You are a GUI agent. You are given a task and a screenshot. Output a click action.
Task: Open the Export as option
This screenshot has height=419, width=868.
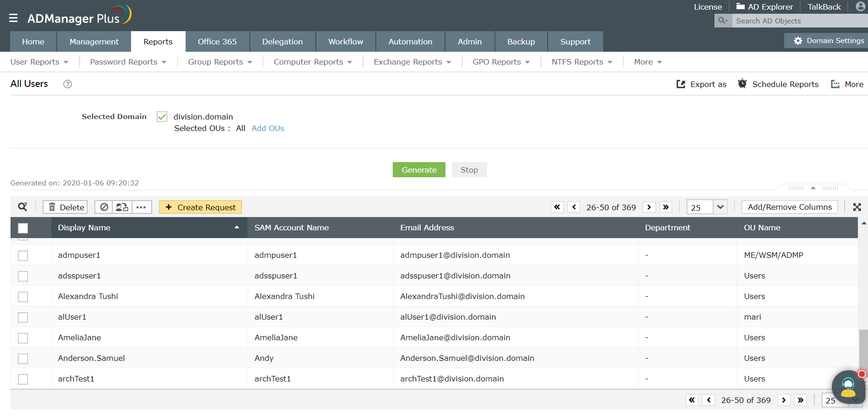[x=701, y=84]
